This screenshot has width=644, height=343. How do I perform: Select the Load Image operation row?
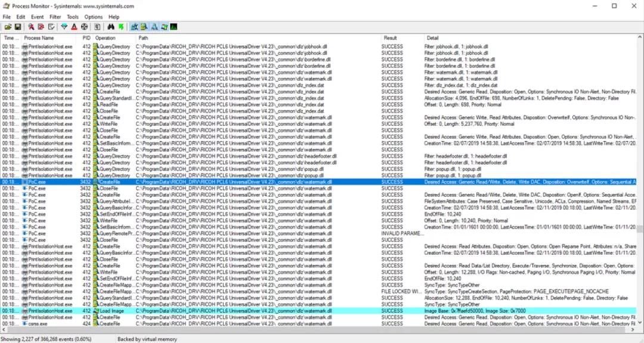(x=318, y=311)
